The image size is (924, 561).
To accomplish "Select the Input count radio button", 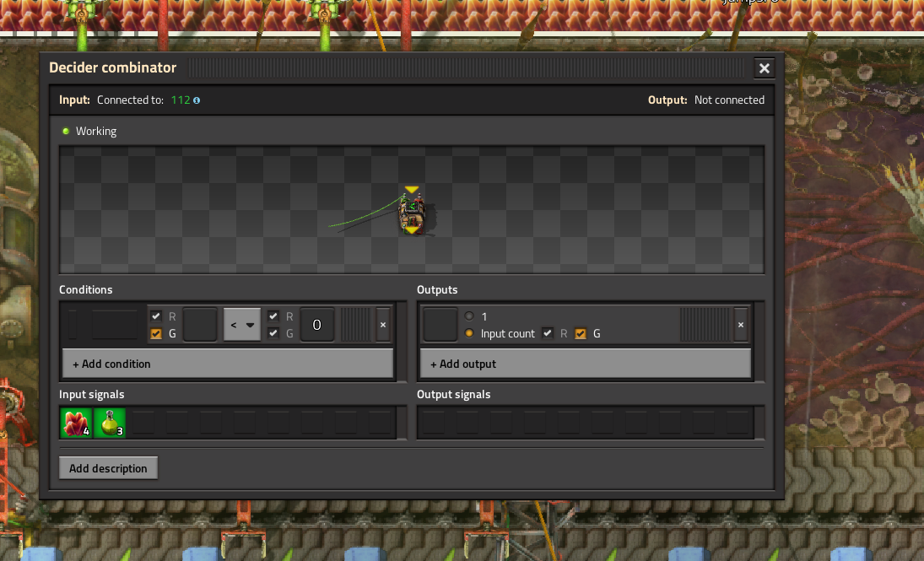I will coord(469,333).
